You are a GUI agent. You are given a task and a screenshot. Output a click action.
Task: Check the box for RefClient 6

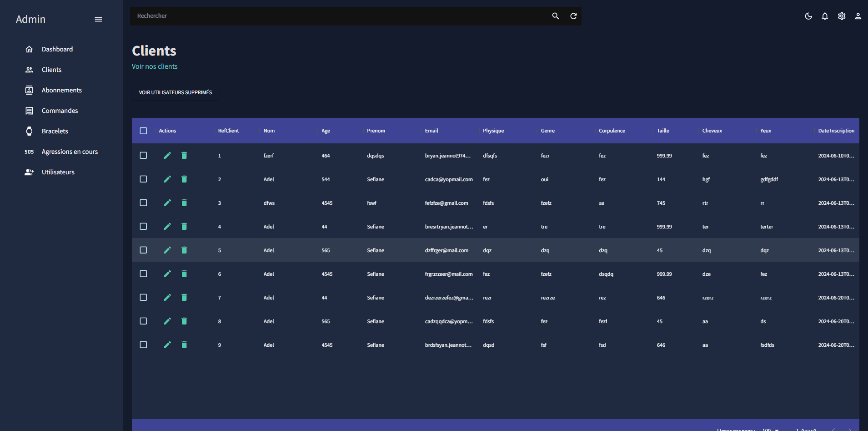click(x=143, y=274)
